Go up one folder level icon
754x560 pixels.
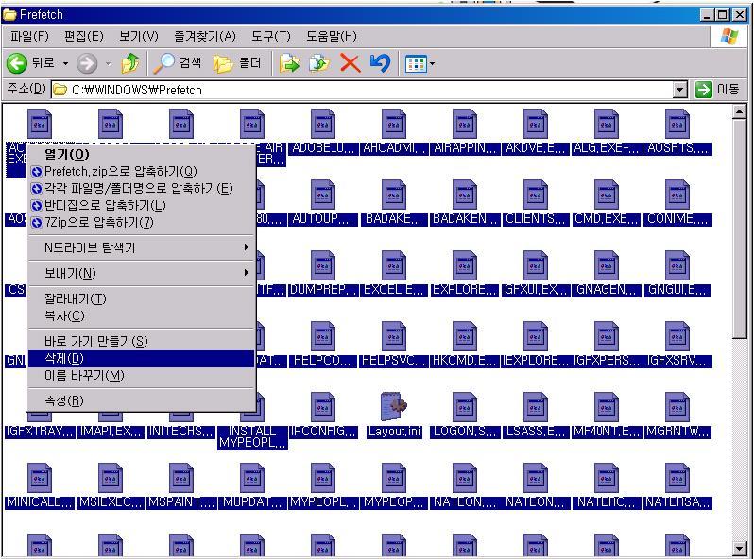click(129, 63)
